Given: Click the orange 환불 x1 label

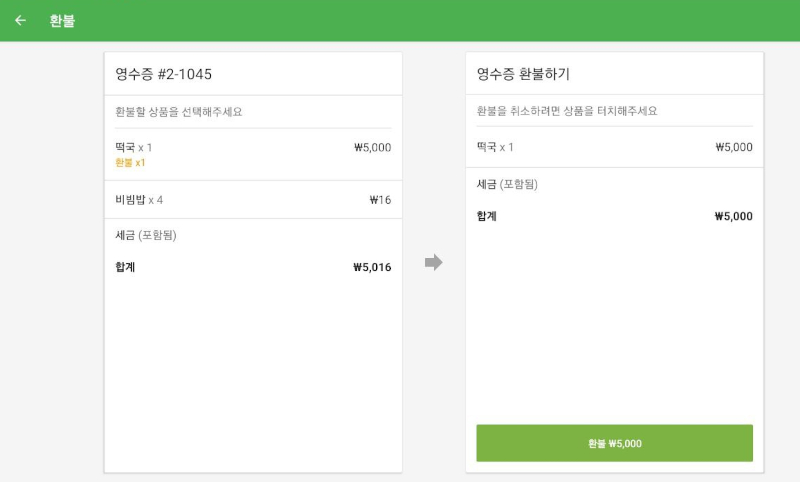Looking at the screenshot, I should [130, 163].
